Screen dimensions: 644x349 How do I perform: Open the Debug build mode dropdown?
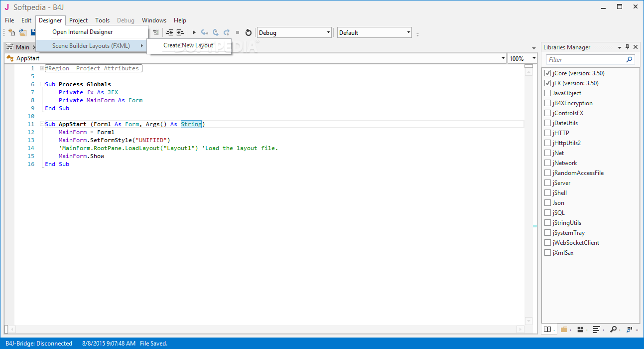coord(294,32)
